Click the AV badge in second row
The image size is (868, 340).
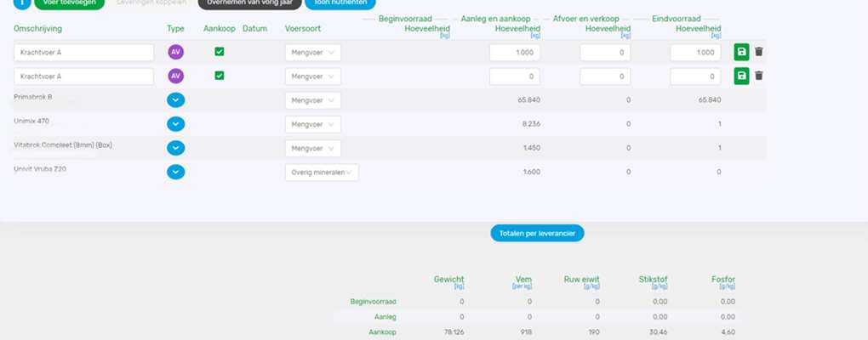(175, 76)
